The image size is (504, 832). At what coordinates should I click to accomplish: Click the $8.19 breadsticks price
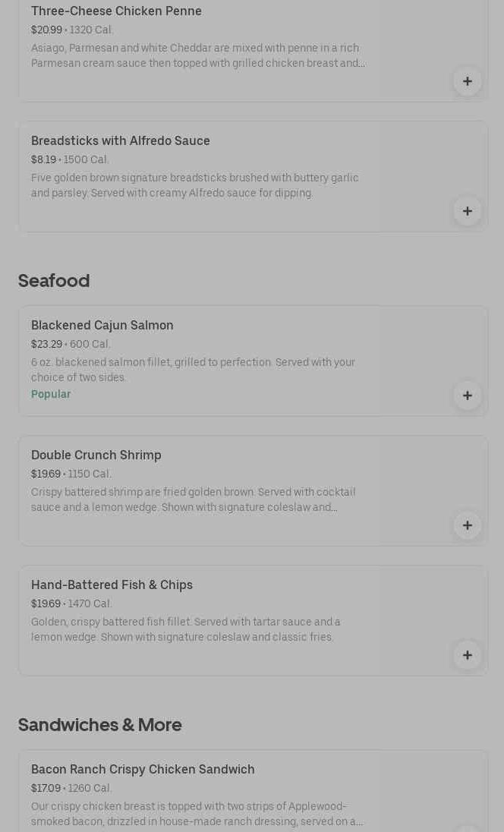click(43, 159)
